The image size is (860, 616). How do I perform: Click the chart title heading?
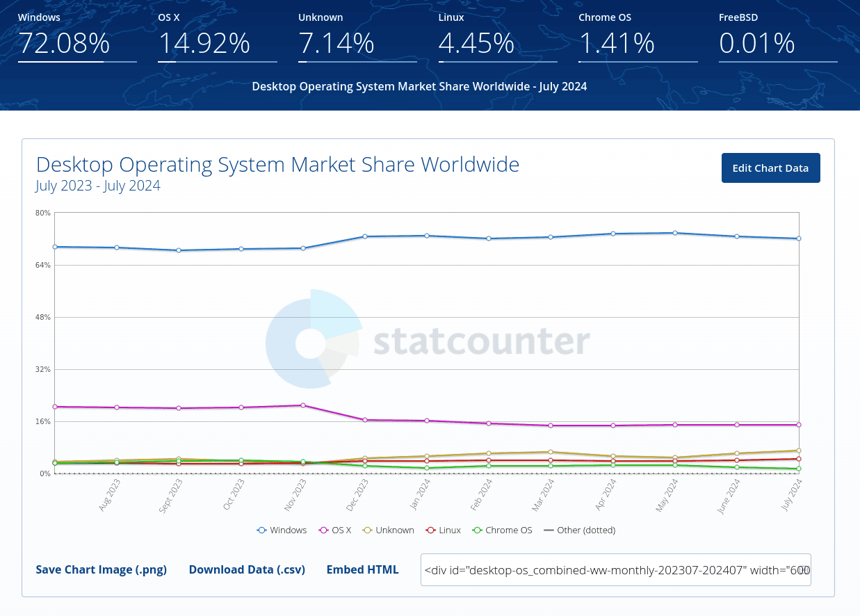(x=277, y=165)
